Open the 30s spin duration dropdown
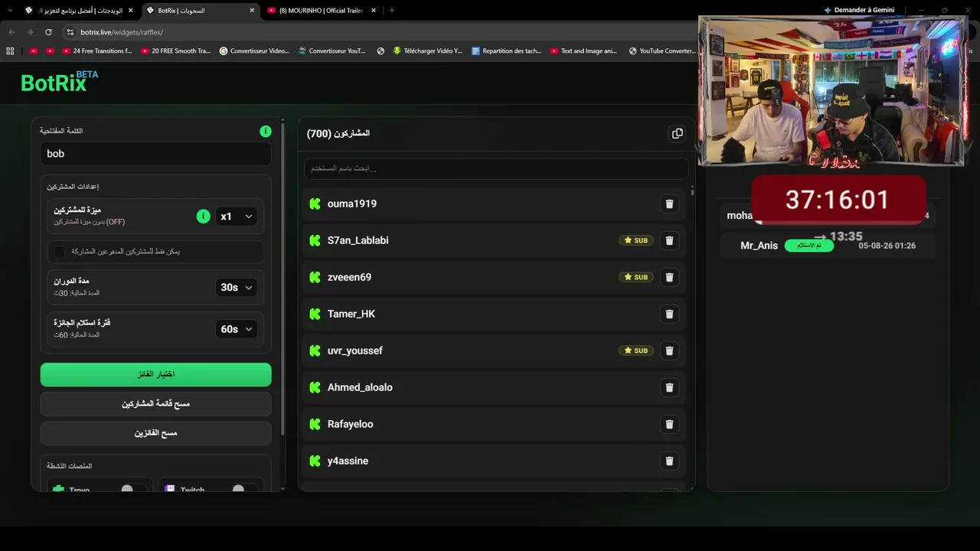The width and height of the screenshot is (980, 551). (x=236, y=288)
